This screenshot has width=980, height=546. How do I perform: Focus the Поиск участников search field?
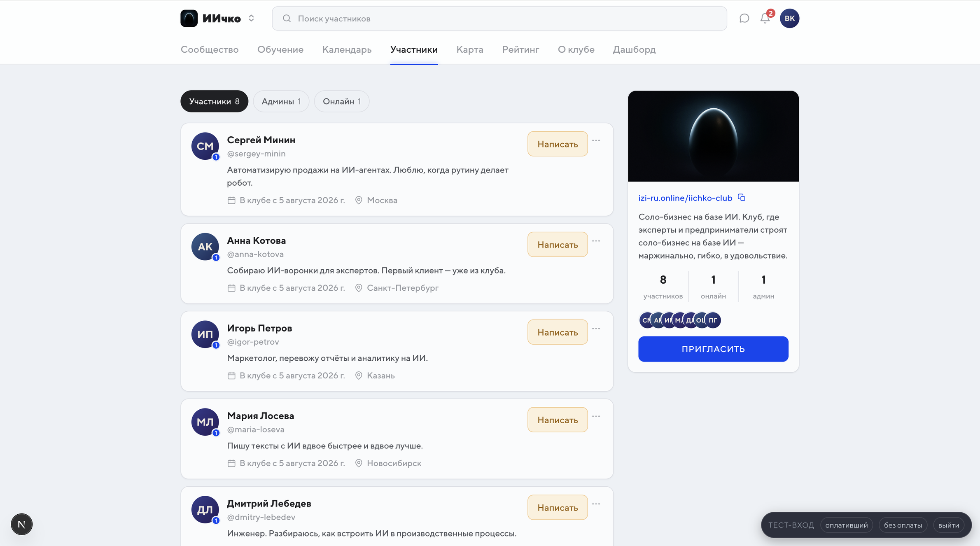[499, 18]
